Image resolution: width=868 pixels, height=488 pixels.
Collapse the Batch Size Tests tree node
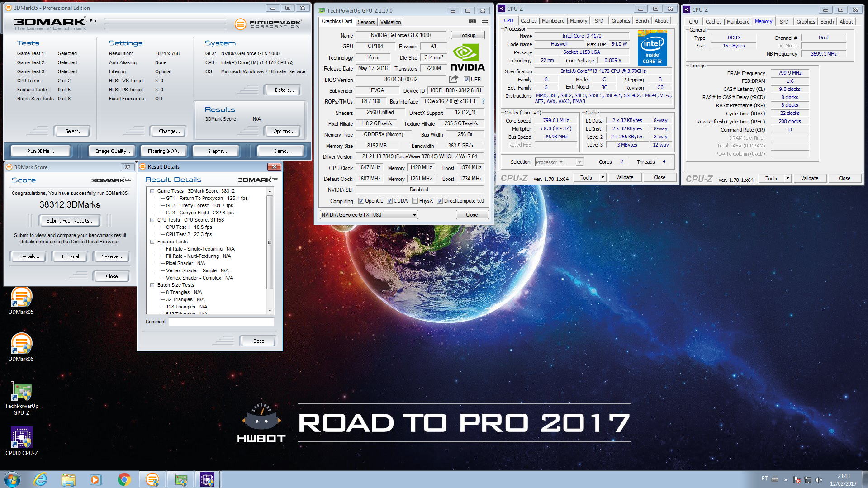[x=152, y=285]
